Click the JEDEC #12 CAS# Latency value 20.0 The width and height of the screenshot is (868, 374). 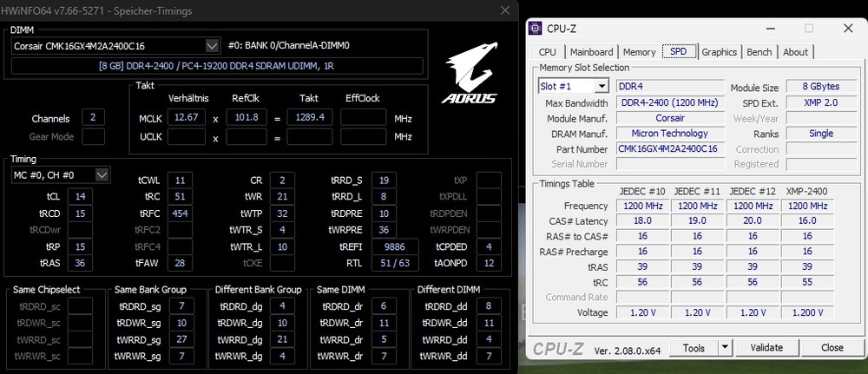click(x=753, y=220)
